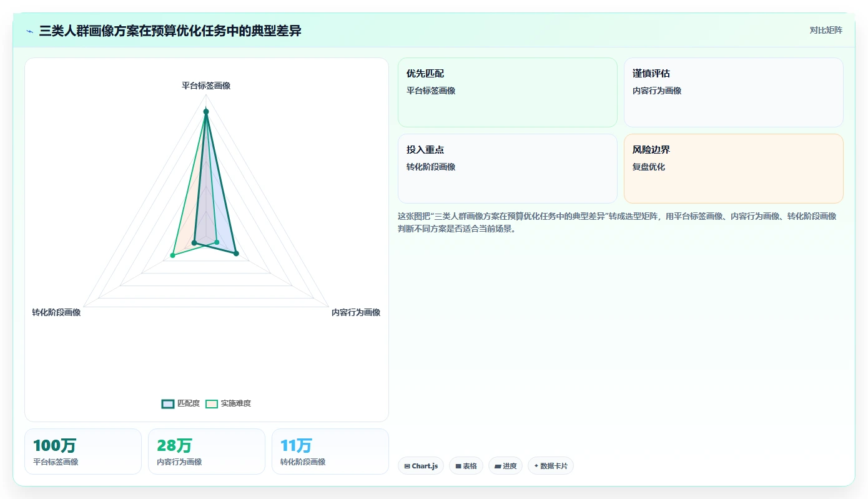
Task: Click the lightning icon beside the title
Action: click(x=30, y=31)
